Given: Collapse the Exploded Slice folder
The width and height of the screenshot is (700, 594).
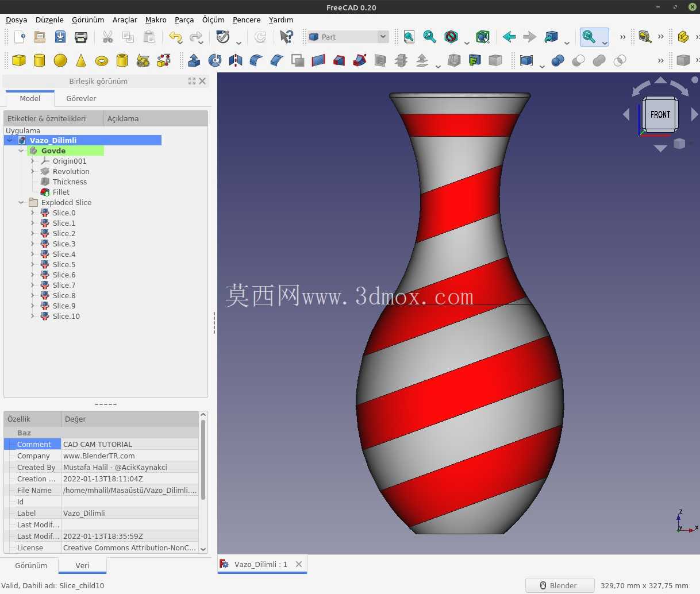Looking at the screenshot, I should tap(21, 202).
